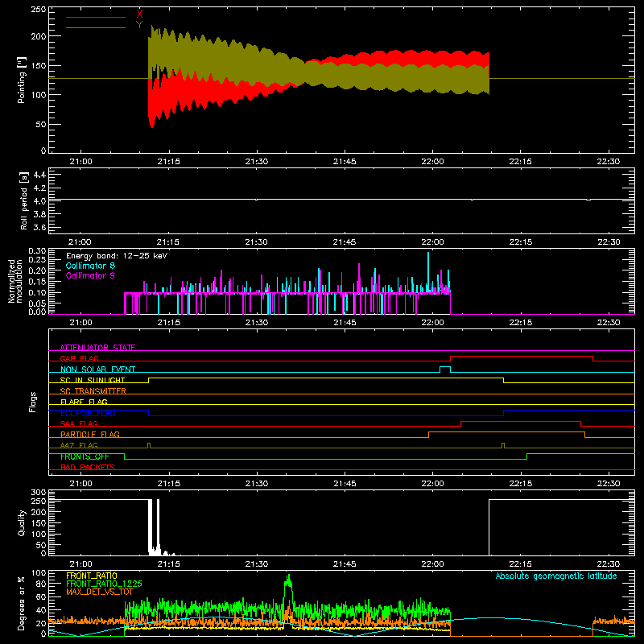Viewport: 644px width, 644px height.
Task: Click the 'Pointing' vertical axis title
Action: tap(22, 80)
